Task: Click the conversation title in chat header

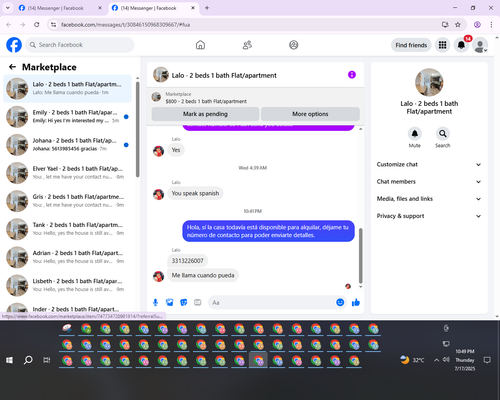Action: [224, 75]
